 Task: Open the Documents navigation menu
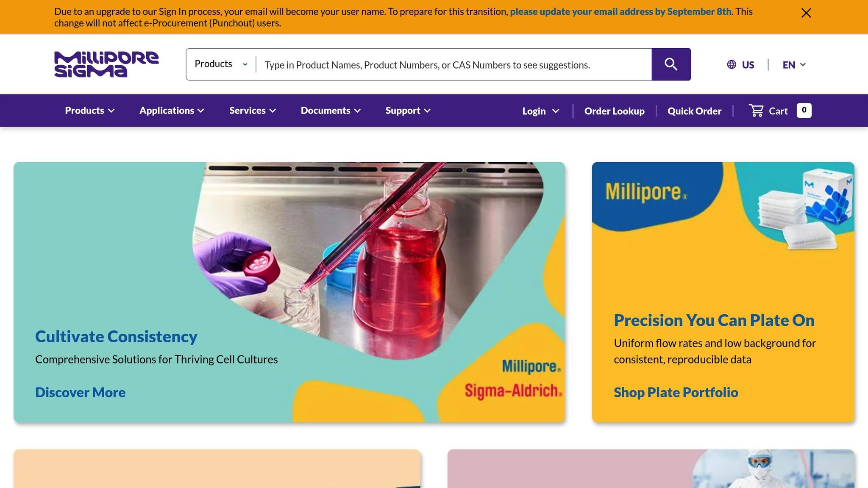331,111
